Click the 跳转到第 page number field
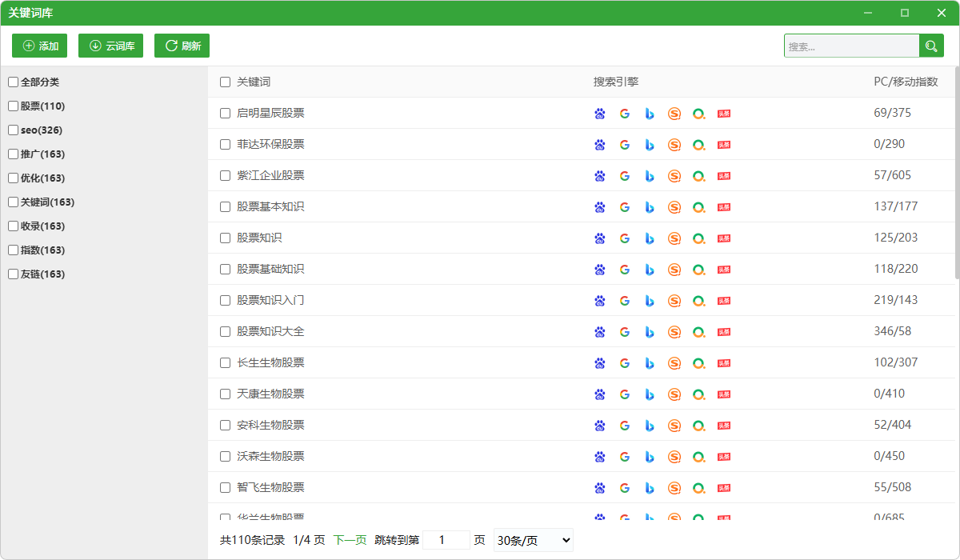960x560 pixels. point(446,540)
